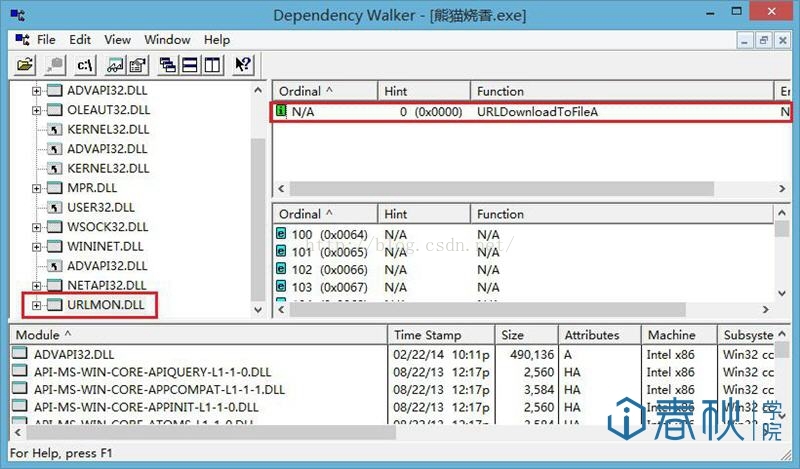Viewport: 800px width, 469px height.
Task: Sort module list by Time Stamp header
Action: click(441, 335)
